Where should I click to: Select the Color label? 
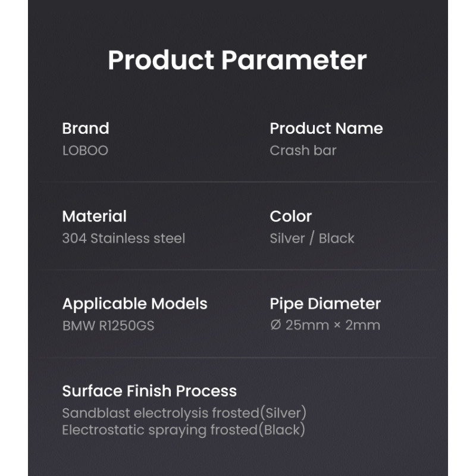click(290, 217)
